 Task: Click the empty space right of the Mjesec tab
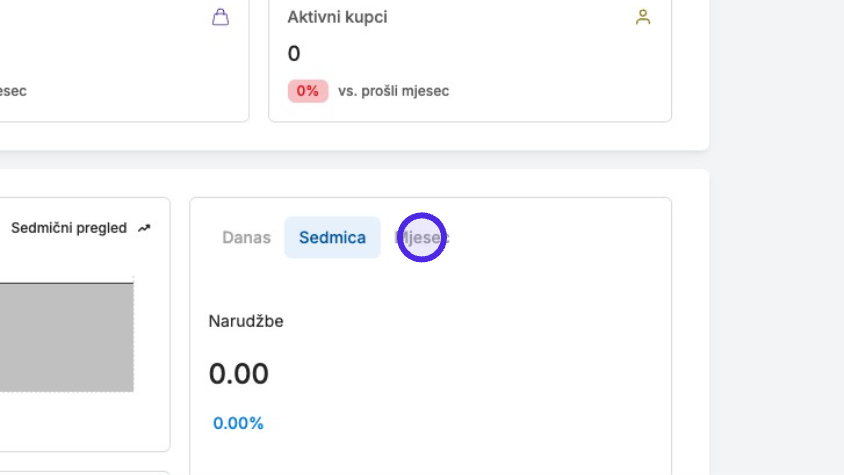click(560, 238)
